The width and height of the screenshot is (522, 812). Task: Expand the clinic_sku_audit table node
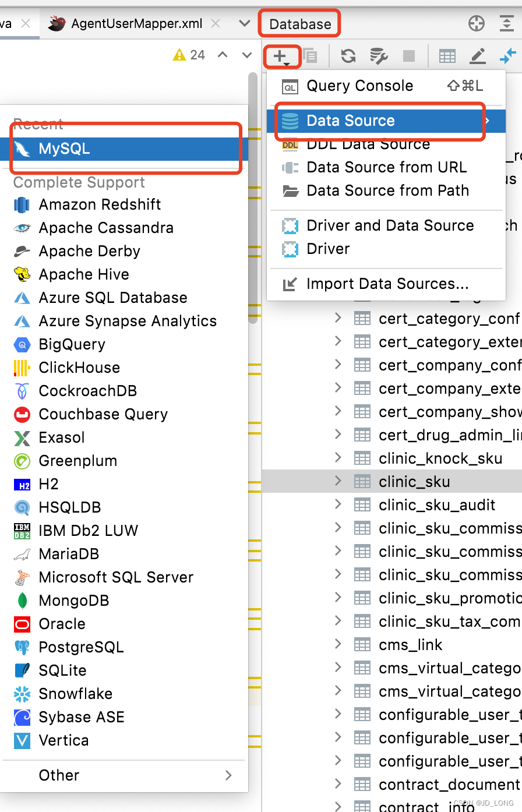coord(338,504)
